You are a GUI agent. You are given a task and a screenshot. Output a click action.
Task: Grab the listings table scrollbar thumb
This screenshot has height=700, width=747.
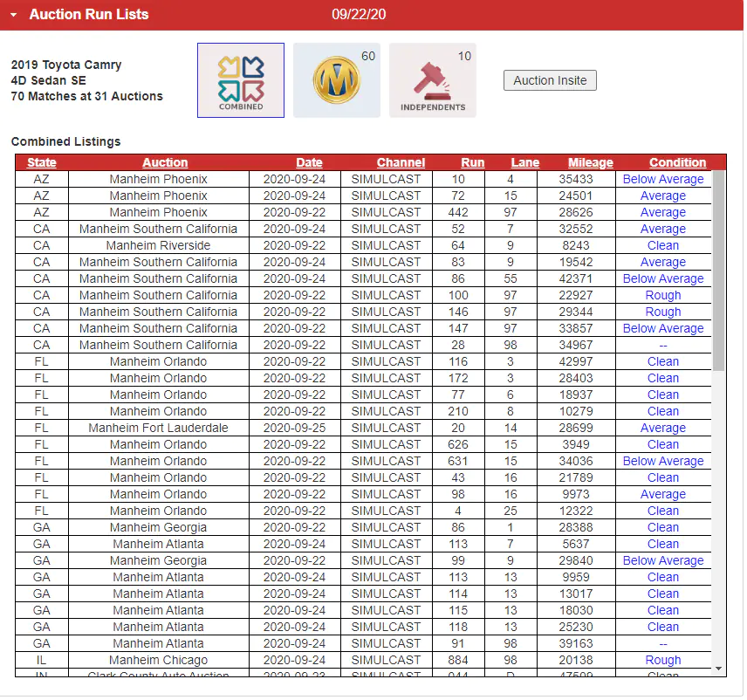coord(720,271)
